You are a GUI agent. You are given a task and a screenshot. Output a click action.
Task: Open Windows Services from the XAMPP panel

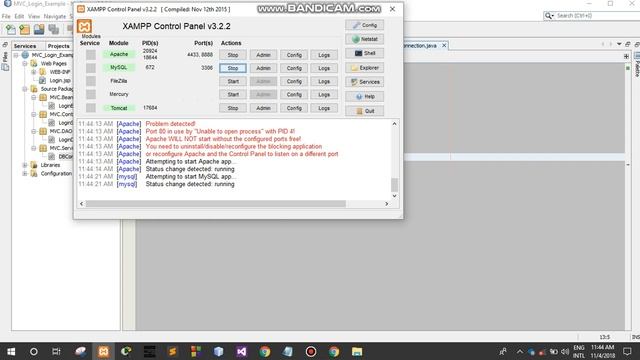pyautogui.click(x=364, y=82)
